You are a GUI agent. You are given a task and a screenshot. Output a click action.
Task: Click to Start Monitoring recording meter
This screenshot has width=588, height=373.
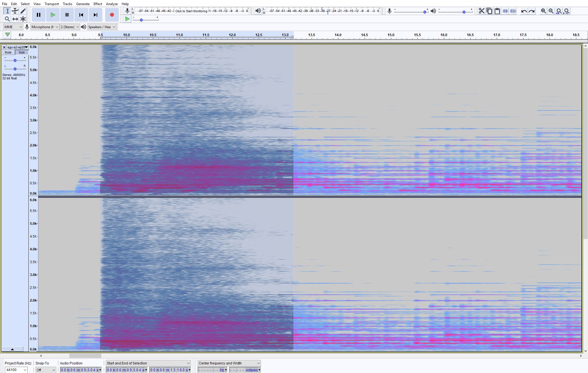pos(191,11)
